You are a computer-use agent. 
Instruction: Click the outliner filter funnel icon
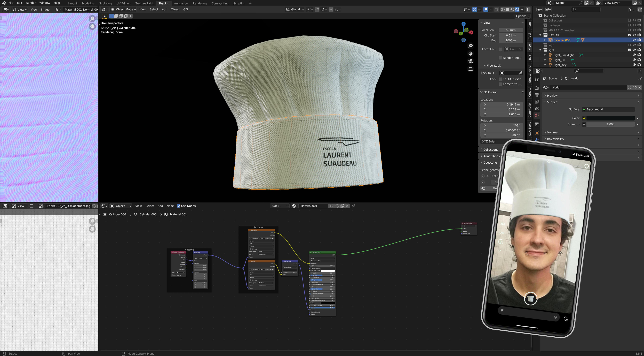click(x=631, y=10)
